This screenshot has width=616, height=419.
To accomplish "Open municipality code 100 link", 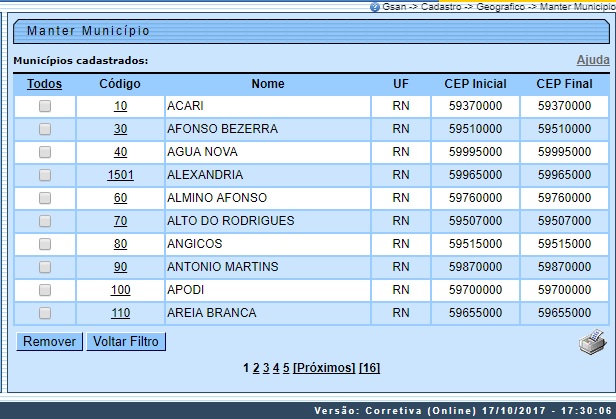I will pyautogui.click(x=120, y=290).
